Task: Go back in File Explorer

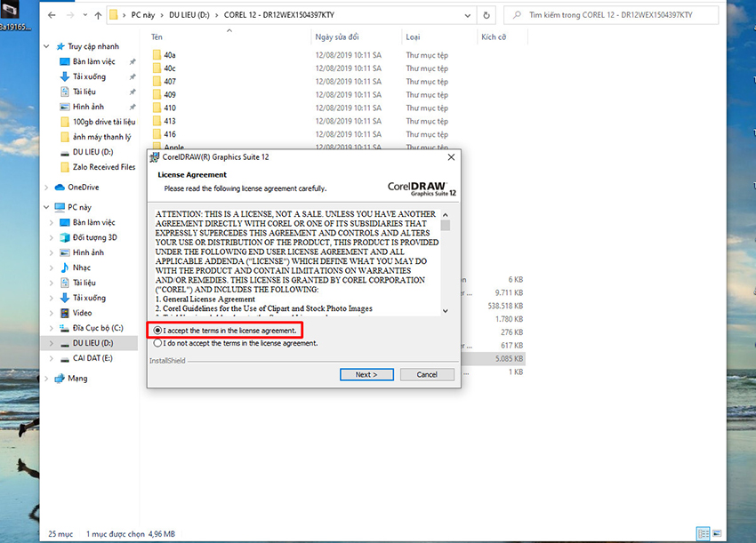Action: (52, 15)
